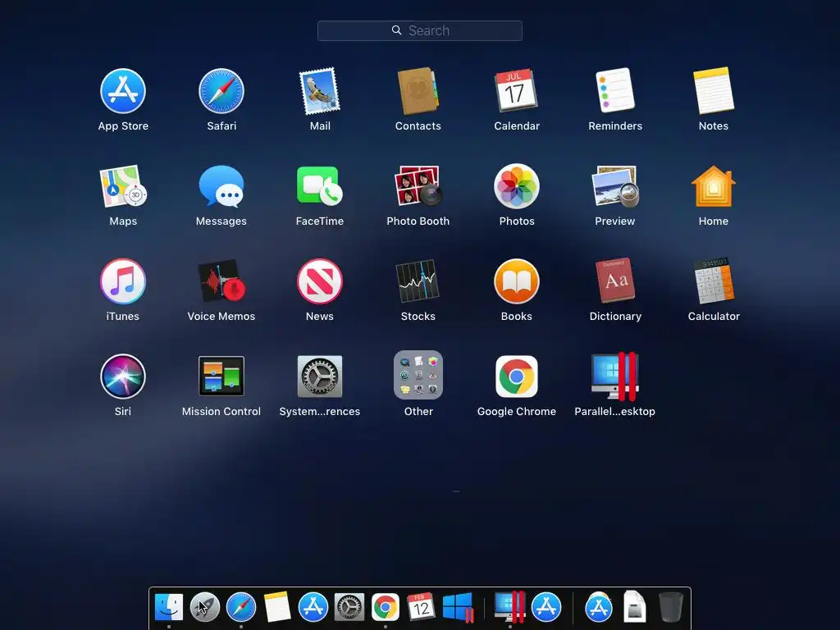Open the Trash in the Dock

(671, 608)
